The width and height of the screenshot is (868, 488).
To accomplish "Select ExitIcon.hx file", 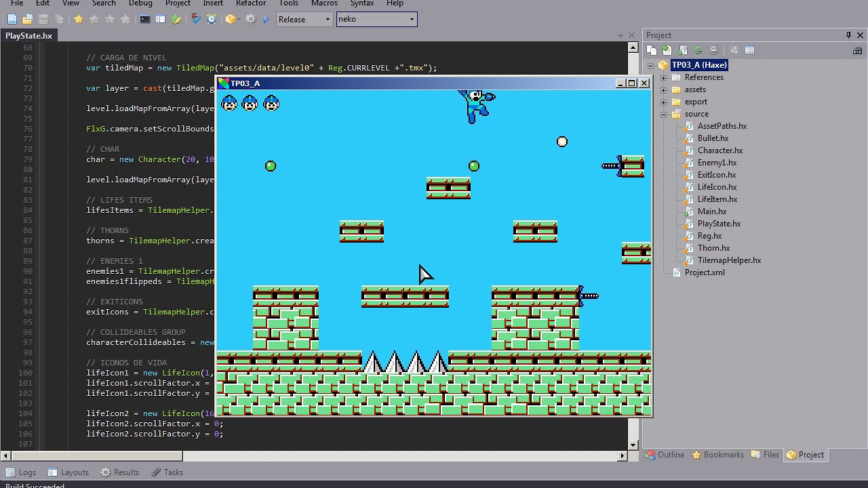I will (717, 175).
